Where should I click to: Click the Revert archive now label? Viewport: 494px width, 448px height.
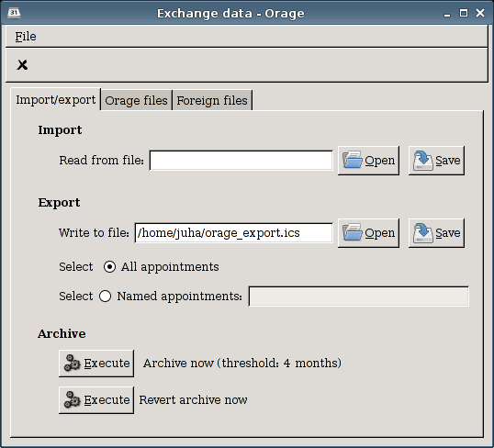pyautogui.click(x=193, y=400)
